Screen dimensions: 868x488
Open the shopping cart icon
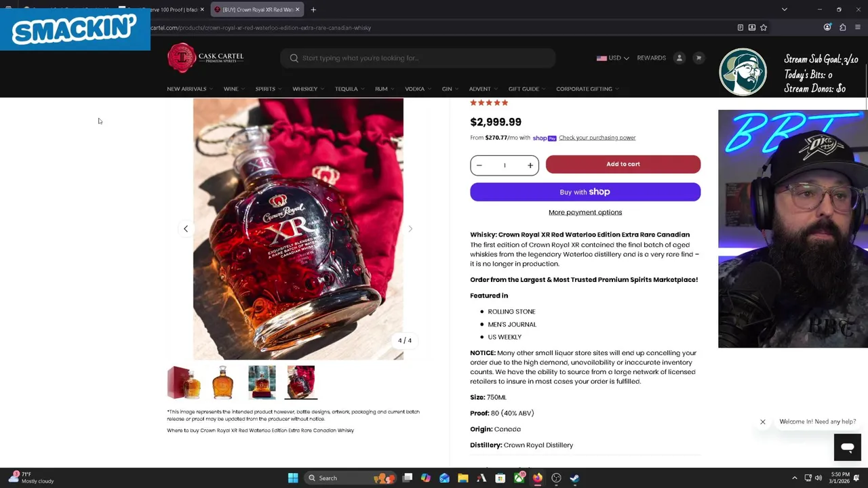click(698, 58)
